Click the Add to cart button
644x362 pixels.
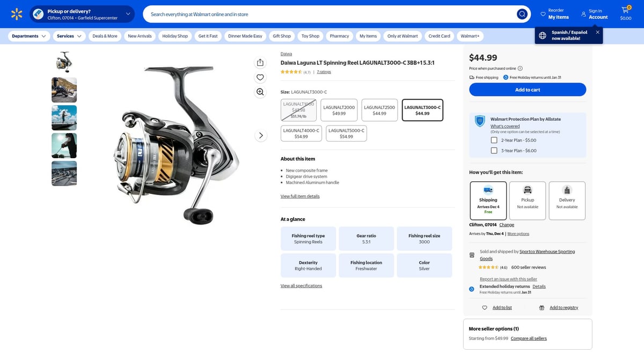coord(527,89)
